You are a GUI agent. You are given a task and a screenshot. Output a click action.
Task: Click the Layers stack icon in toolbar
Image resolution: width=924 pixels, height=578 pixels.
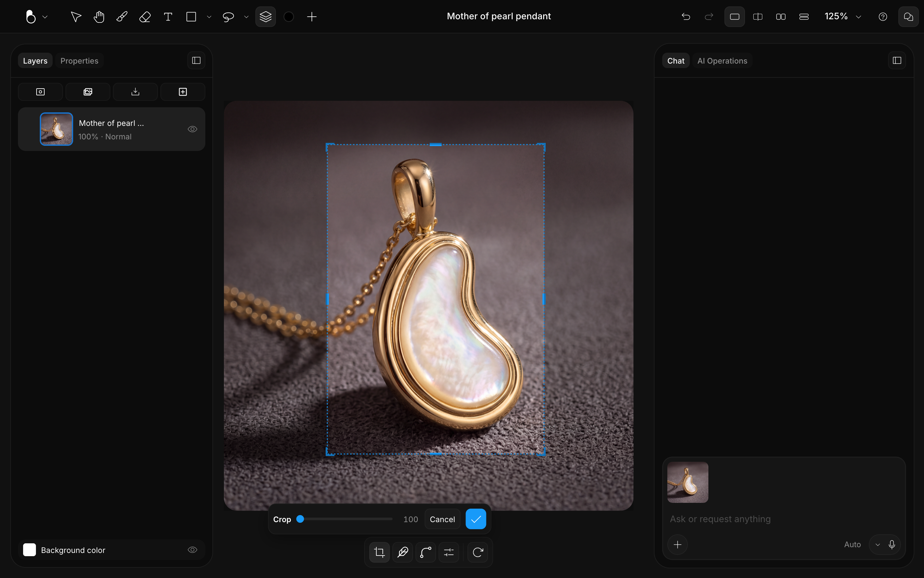click(266, 17)
